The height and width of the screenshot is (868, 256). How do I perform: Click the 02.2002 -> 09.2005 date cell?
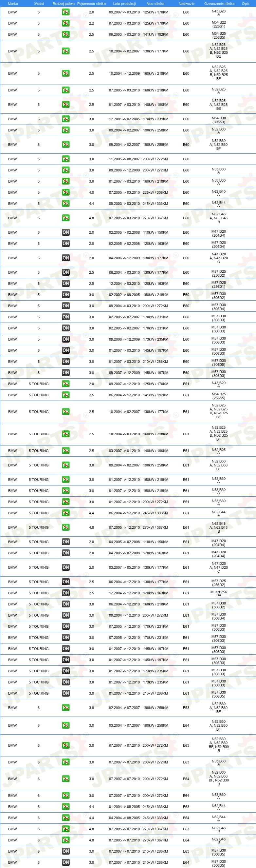[124, 295]
